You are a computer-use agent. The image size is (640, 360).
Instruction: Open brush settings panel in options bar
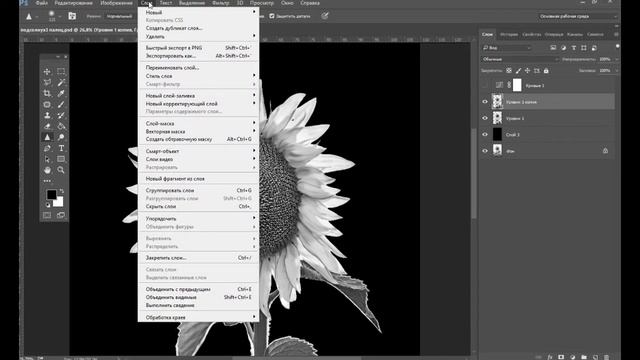(72, 16)
